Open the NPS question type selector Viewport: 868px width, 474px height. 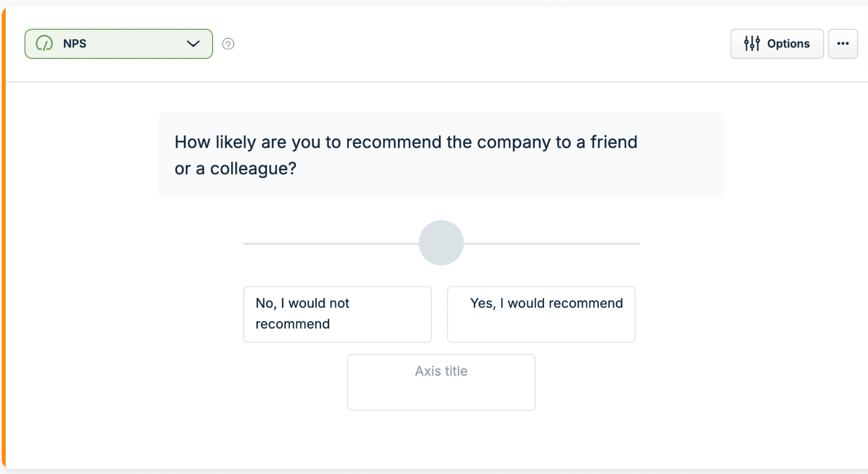tap(118, 44)
